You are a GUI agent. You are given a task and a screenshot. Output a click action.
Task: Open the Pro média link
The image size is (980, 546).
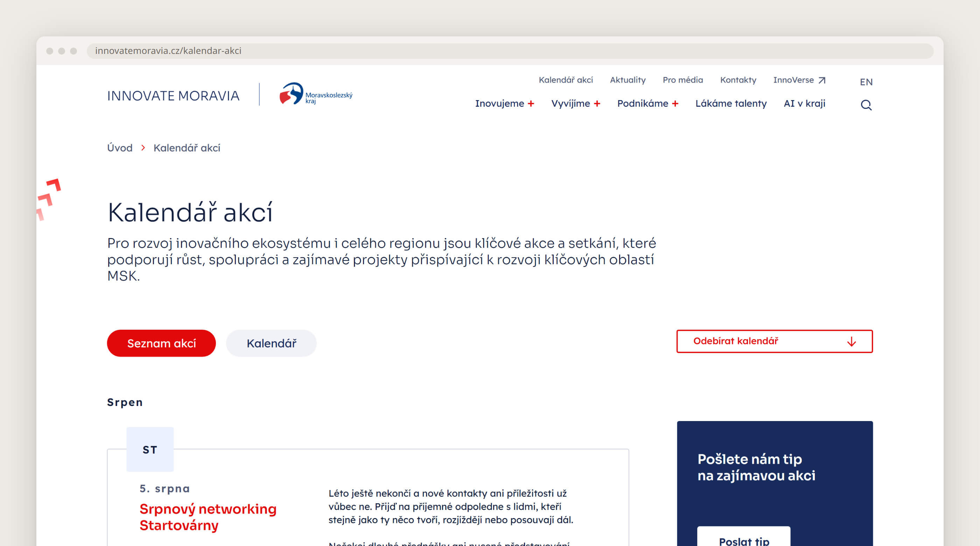(683, 80)
